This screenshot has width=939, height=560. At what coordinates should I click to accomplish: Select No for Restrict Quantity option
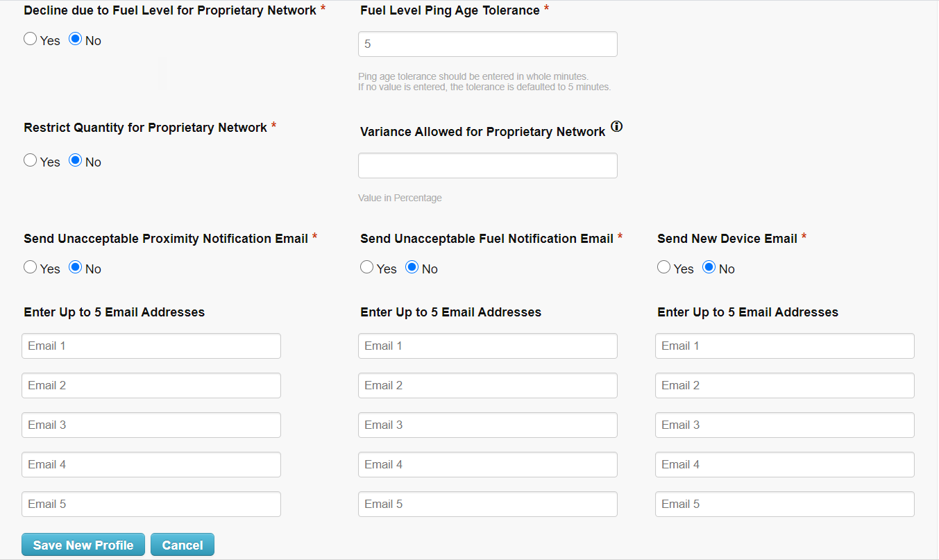[x=75, y=160]
